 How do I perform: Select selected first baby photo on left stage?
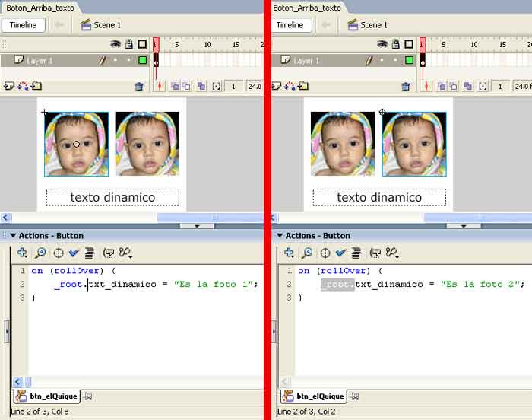pos(76,144)
